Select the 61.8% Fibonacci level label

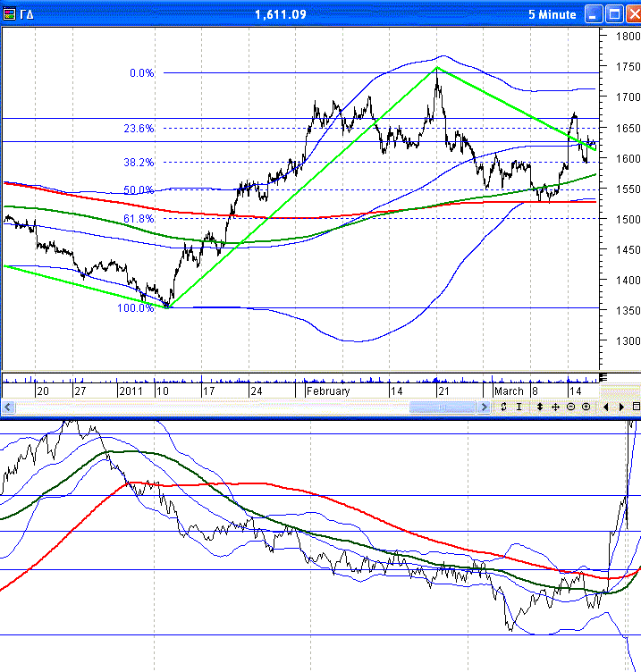click(x=139, y=218)
